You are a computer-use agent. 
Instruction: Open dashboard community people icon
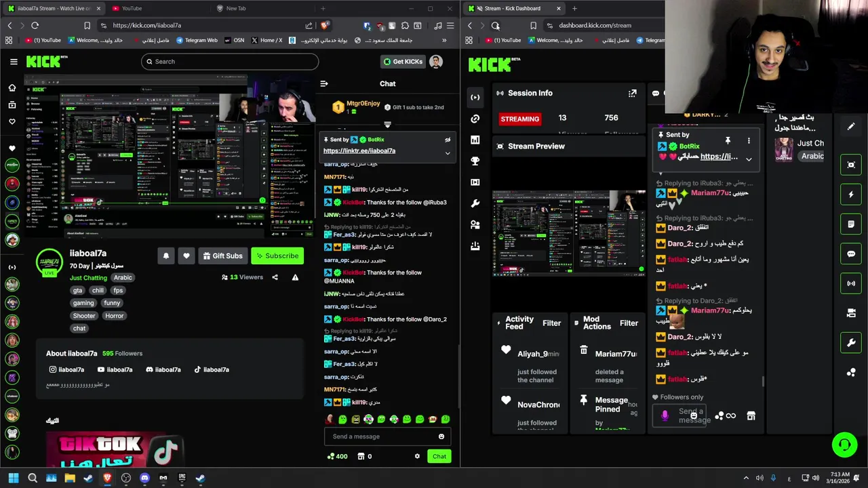pos(475,224)
